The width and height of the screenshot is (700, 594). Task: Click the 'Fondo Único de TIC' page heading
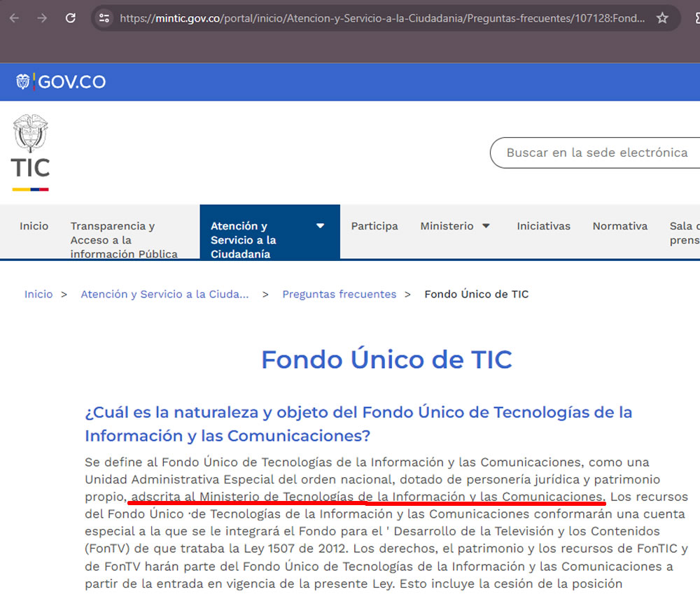pos(386,360)
